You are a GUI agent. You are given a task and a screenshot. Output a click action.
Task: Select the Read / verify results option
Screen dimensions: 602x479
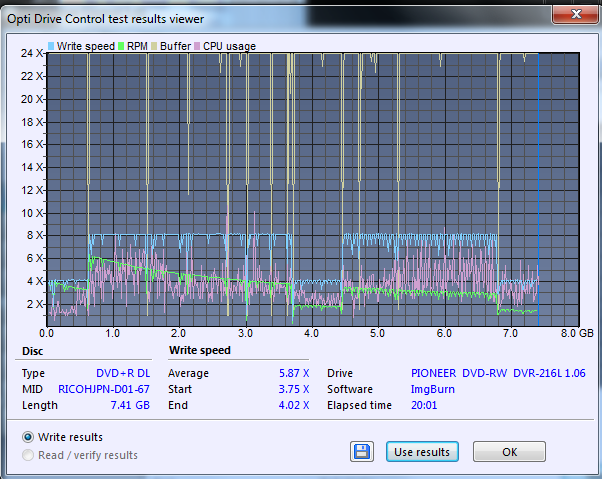pyautogui.click(x=28, y=455)
